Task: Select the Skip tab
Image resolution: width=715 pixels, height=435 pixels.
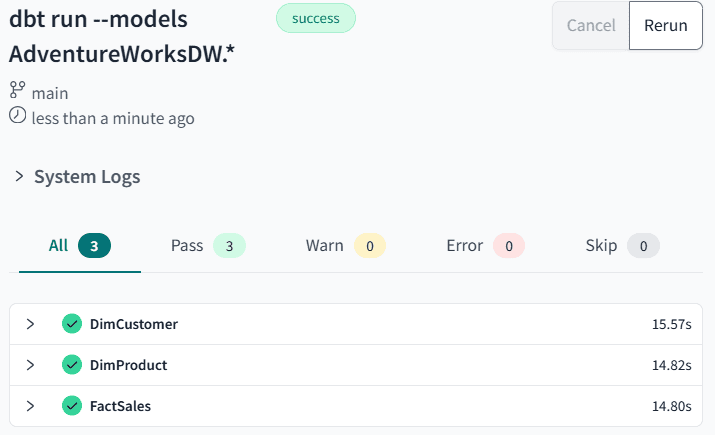Action: point(621,246)
